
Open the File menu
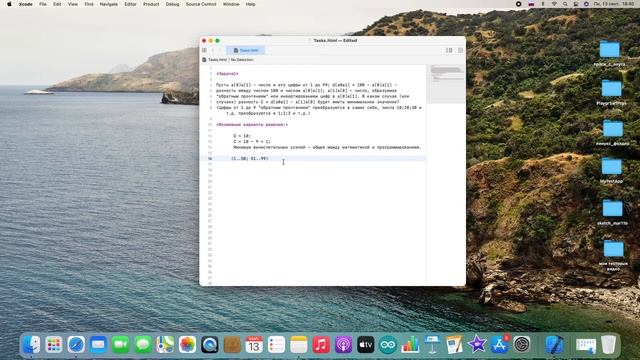42,4
